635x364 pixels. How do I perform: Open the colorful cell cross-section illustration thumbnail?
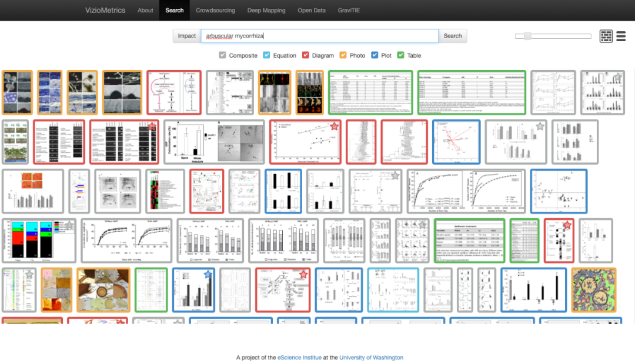click(x=594, y=290)
